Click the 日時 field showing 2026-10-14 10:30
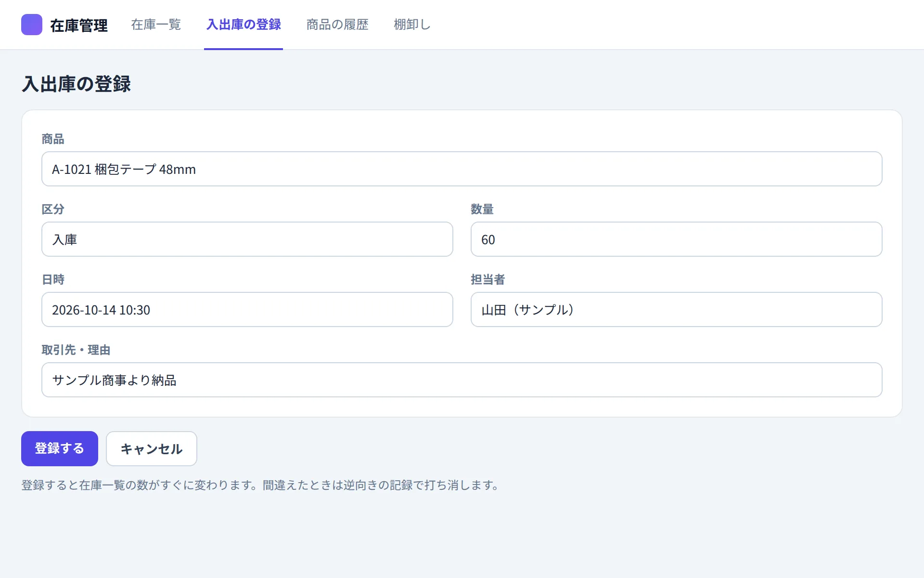The width and height of the screenshot is (924, 578). pos(247,310)
